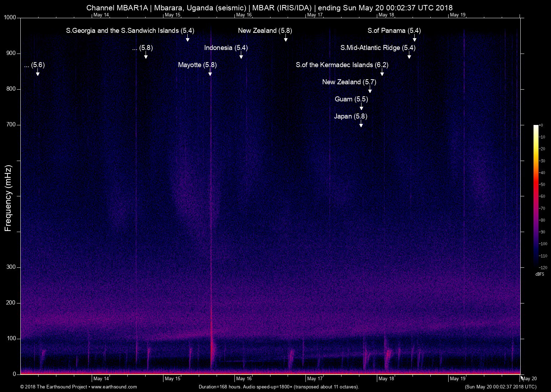Click the Earthsound Project copyright text
This screenshot has height=392, width=551.
(x=54, y=387)
